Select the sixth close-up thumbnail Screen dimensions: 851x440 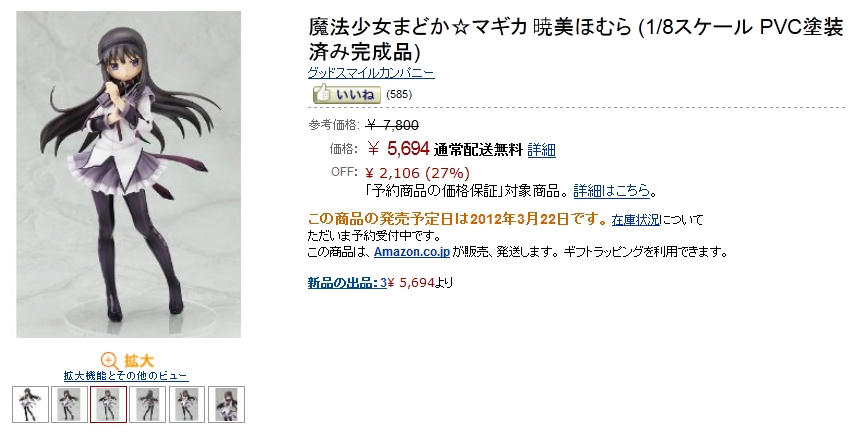tap(226, 404)
